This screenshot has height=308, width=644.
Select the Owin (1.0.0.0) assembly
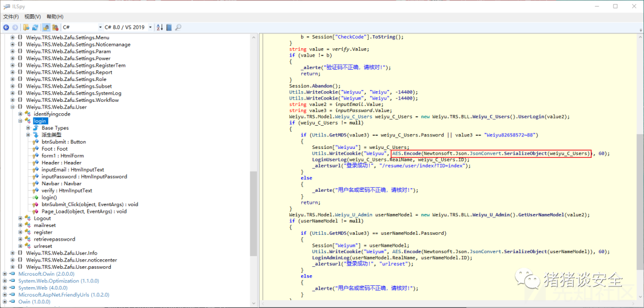[34, 302]
